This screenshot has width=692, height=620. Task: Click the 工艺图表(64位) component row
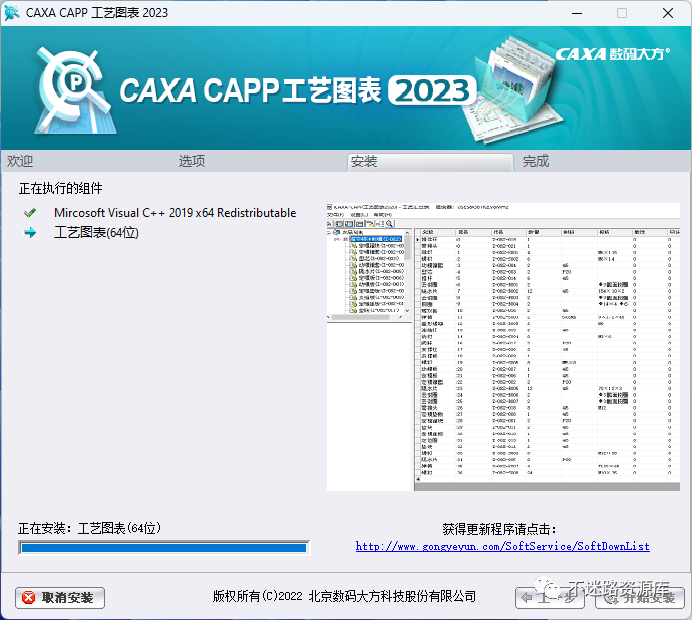(x=96, y=233)
